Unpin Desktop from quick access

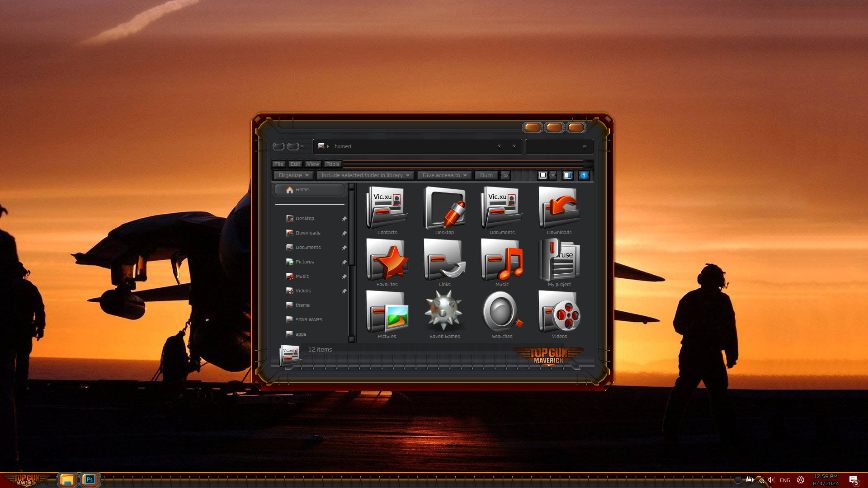pyautogui.click(x=344, y=219)
